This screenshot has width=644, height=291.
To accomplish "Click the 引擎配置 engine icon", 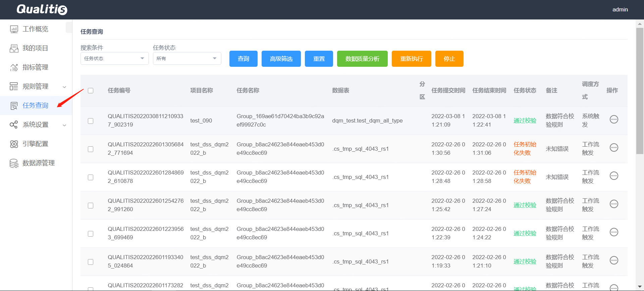I will point(14,144).
